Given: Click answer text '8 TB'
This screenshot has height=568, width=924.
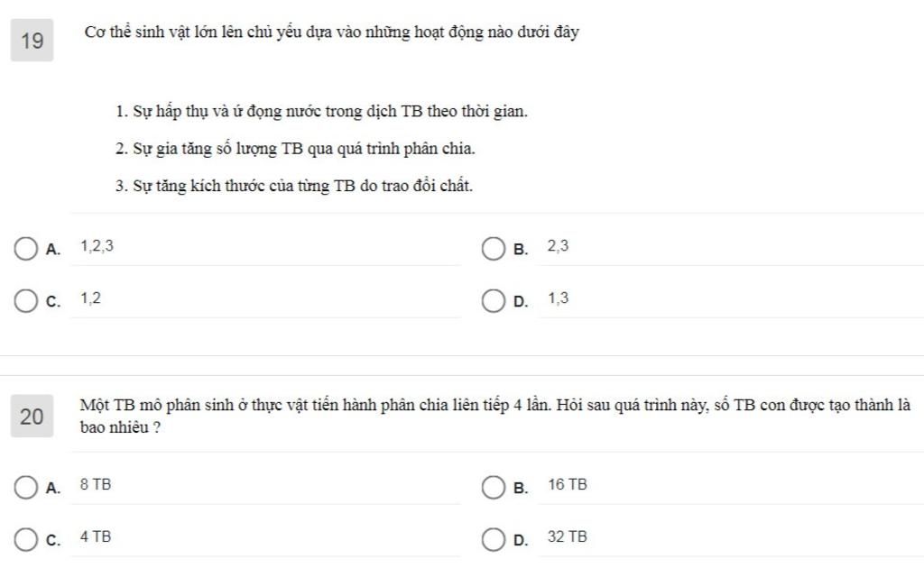Looking at the screenshot, I should 96,484.
